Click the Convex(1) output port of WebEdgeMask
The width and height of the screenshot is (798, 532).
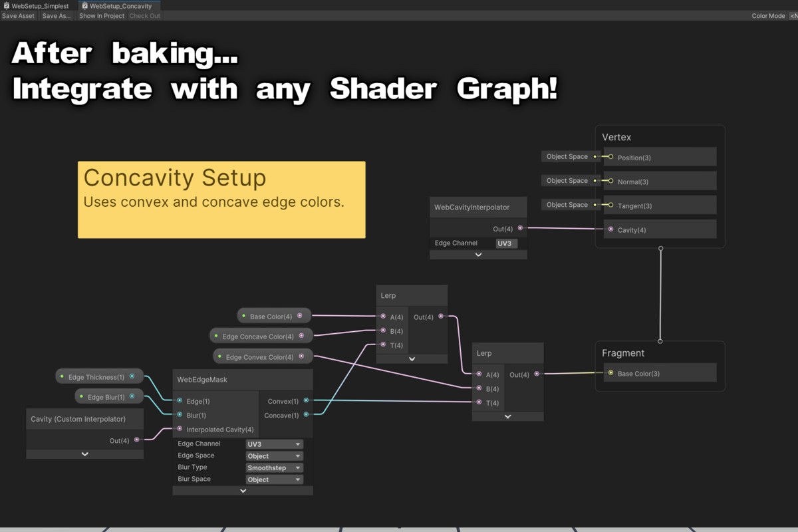tap(305, 400)
